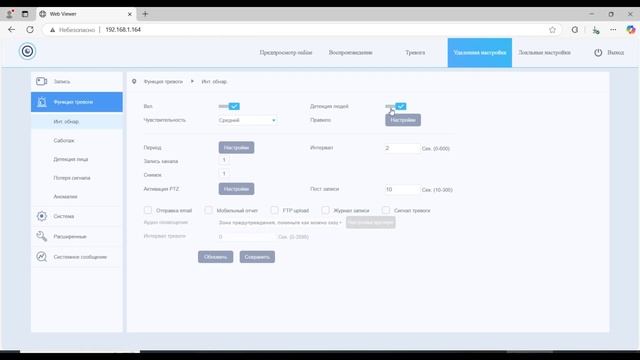Screen dimensions: 640x360
Task: Click the tab actions menu icon
Action: [25, 14]
